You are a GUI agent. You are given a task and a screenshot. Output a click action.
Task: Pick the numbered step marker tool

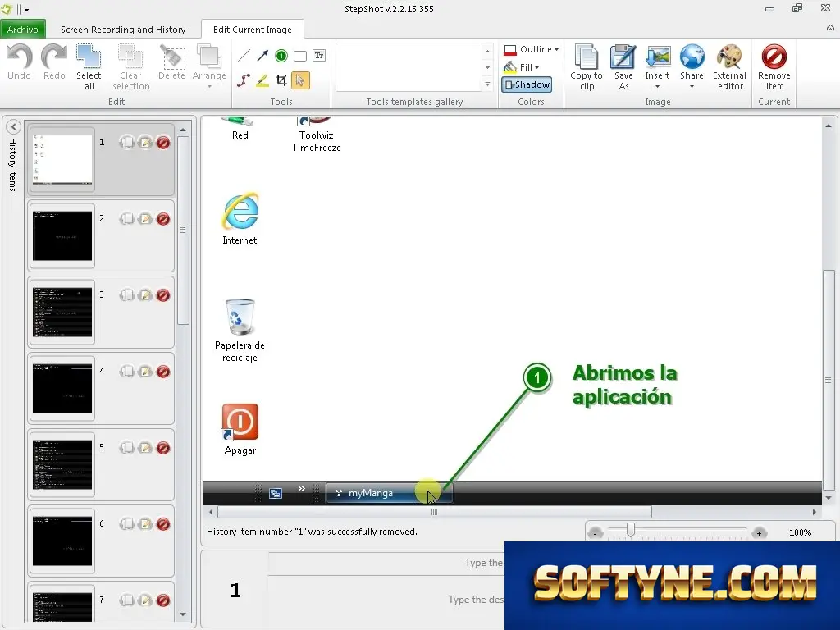click(281, 56)
